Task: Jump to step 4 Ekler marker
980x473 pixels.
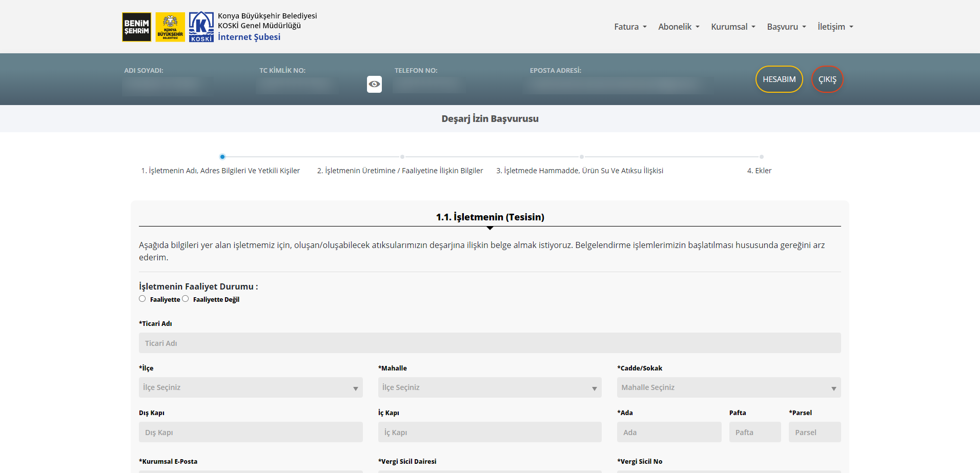Action: pos(761,157)
